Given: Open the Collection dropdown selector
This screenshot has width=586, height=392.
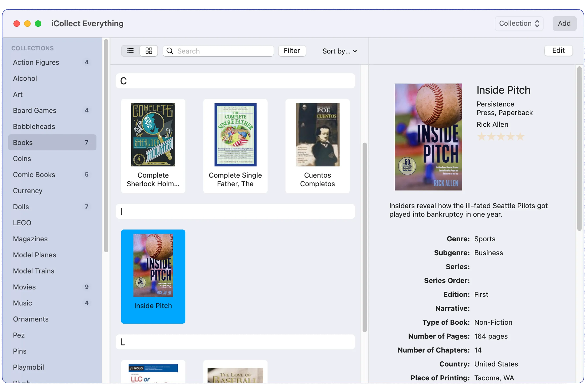Looking at the screenshot, I should tap(516, 24).
